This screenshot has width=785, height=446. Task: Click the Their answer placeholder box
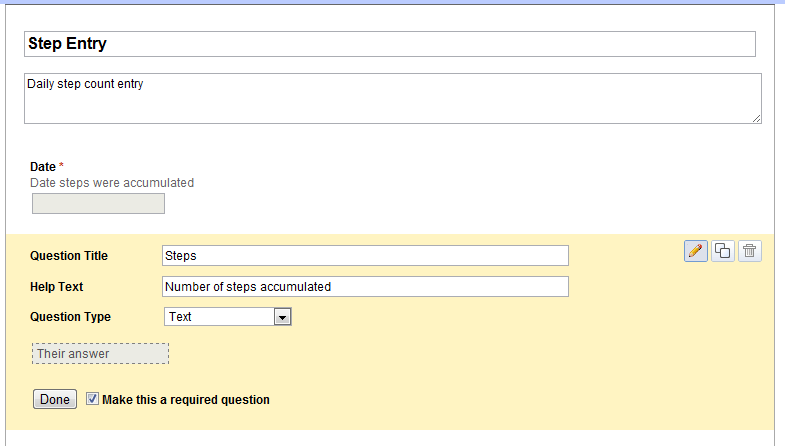click(x=100, y=354)
